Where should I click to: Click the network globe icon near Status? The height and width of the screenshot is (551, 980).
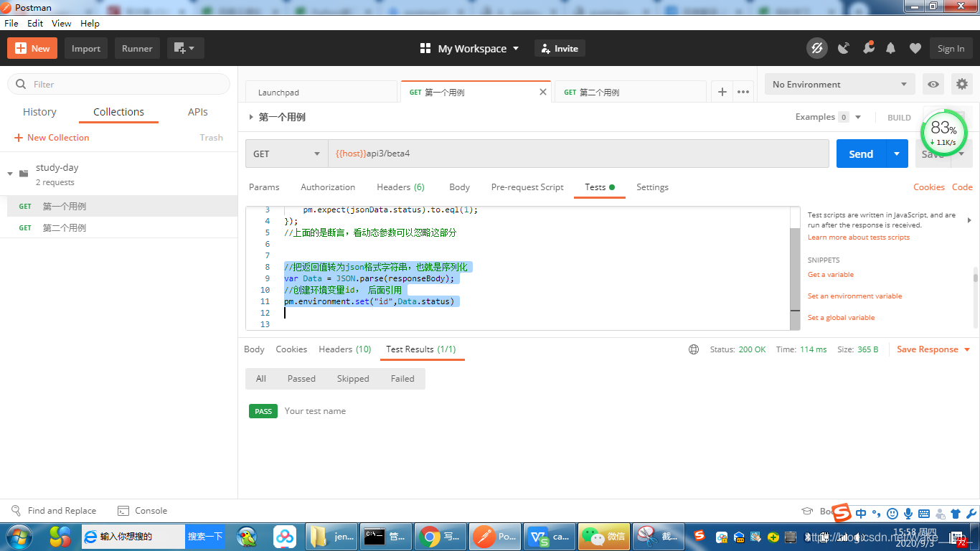[x=694, y=349]
